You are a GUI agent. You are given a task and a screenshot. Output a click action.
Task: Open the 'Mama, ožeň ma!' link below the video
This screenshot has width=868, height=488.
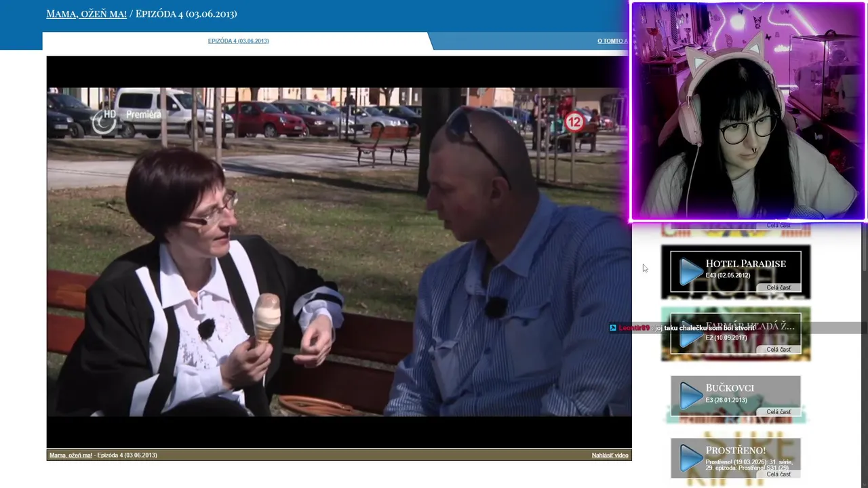click(x=71, y=455)
